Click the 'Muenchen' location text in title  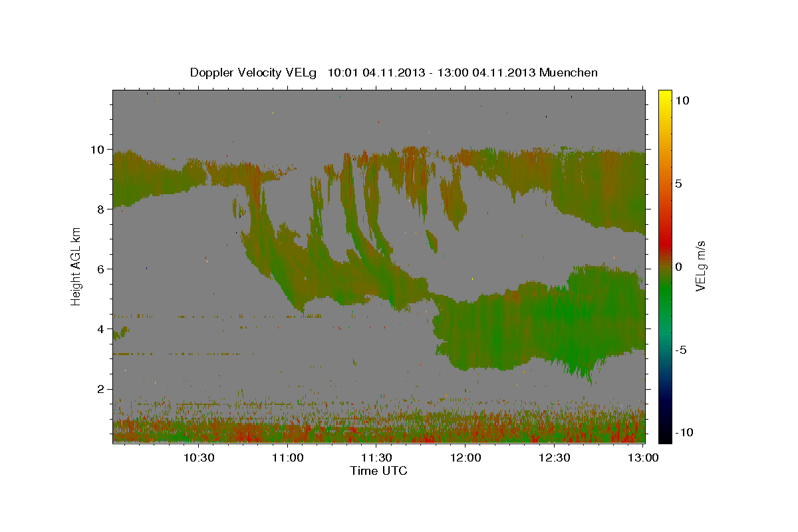click(x=569, y=72)
